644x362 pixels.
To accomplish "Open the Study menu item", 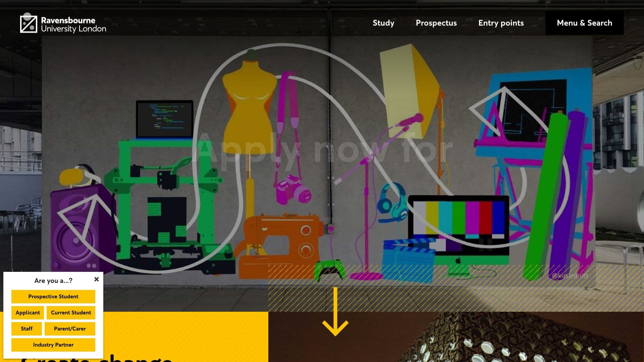I will (x=383, y=23).
